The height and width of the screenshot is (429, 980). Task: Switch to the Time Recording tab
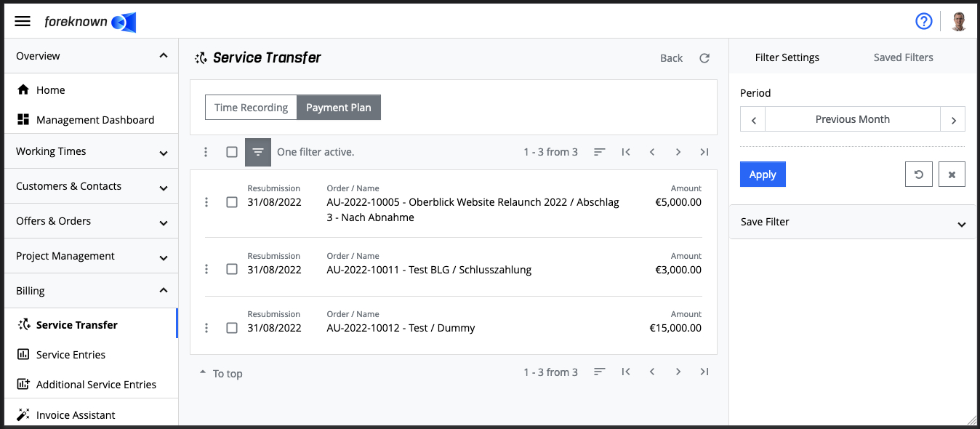coord(251,108)
